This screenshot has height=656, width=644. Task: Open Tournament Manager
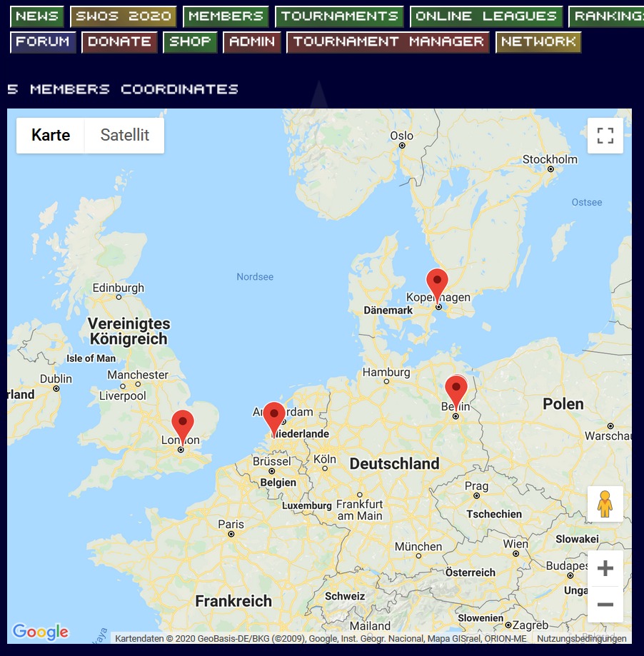click(x=388, y=42)
